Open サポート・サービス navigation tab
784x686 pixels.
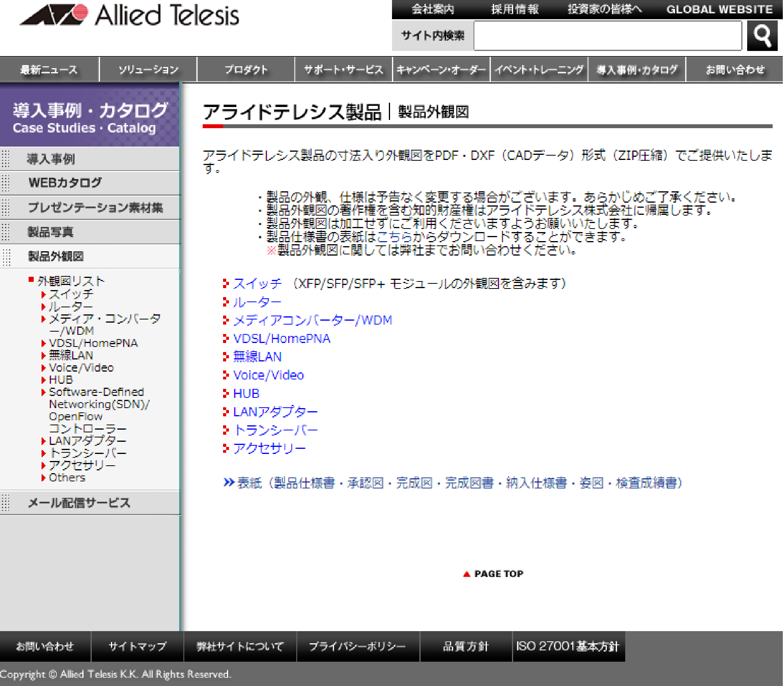(x=343, y=69)
